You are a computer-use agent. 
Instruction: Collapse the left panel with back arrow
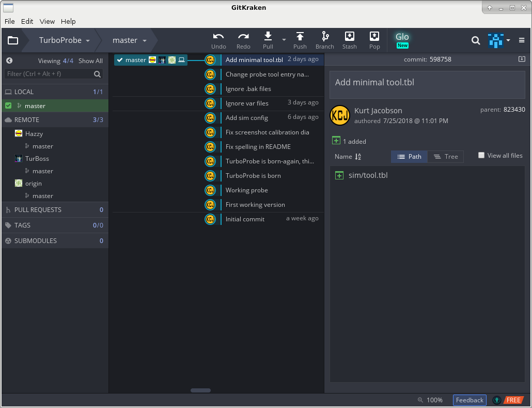[x=9, y=61]
